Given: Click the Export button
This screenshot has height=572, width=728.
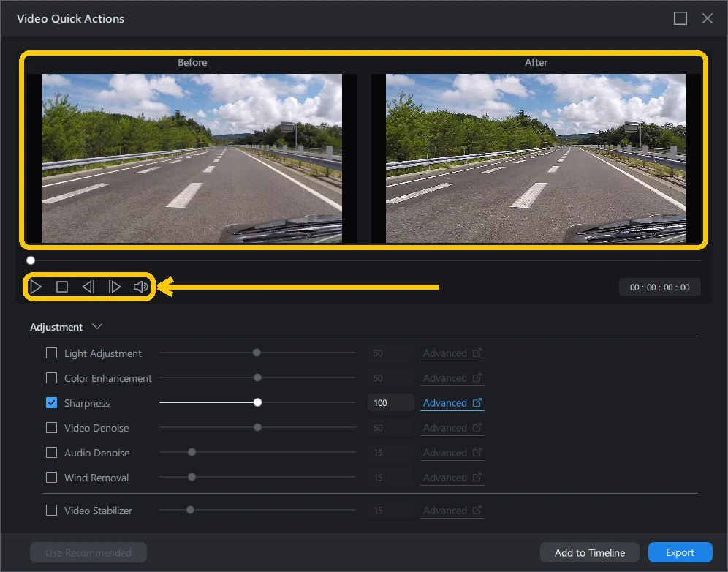Looking at the screenshot, I should pos(680,552).
